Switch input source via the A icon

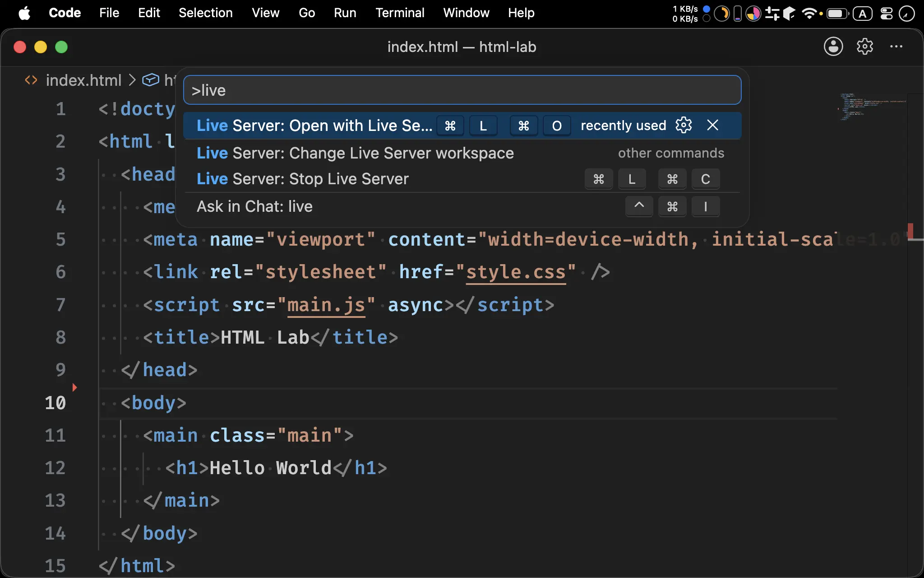pyautogui.click(x=862, y=14)
